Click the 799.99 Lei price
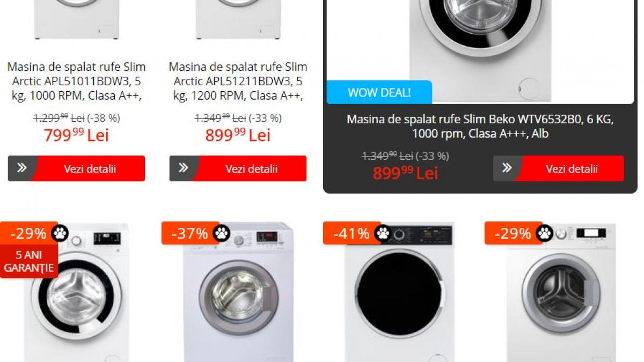Viewport: 644px width, 362px height. point(76,135)
